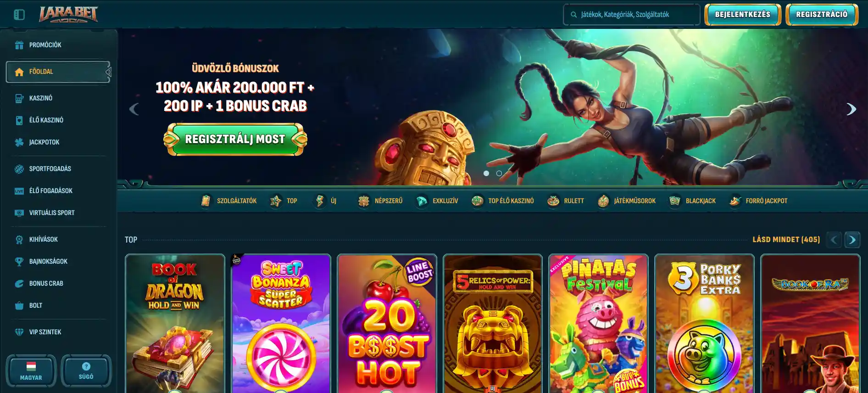Viewport: 868px width, 393px height.
Task: Click the Jackpotok clover icon
Action: point(19,142)
